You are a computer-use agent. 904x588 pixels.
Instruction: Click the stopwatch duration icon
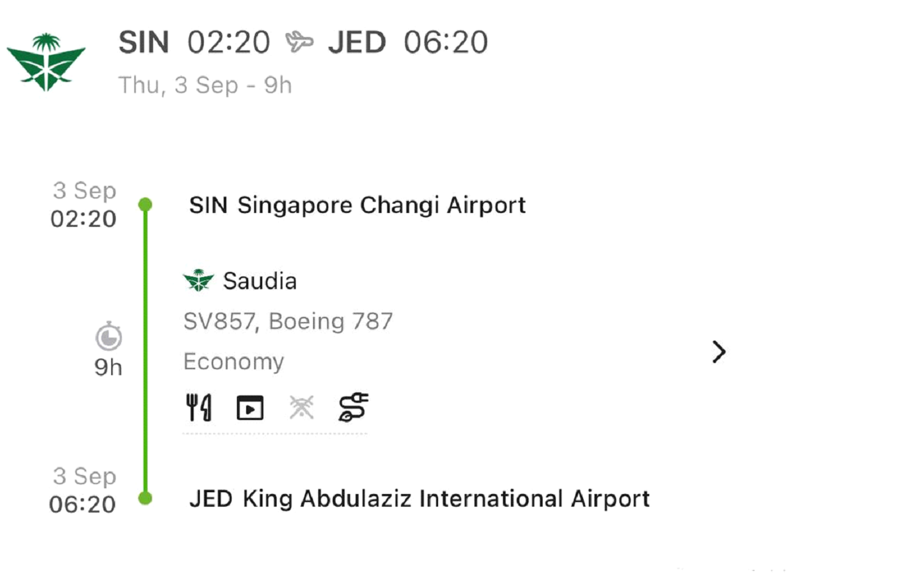pyautogui.click(x=108, y=339)
